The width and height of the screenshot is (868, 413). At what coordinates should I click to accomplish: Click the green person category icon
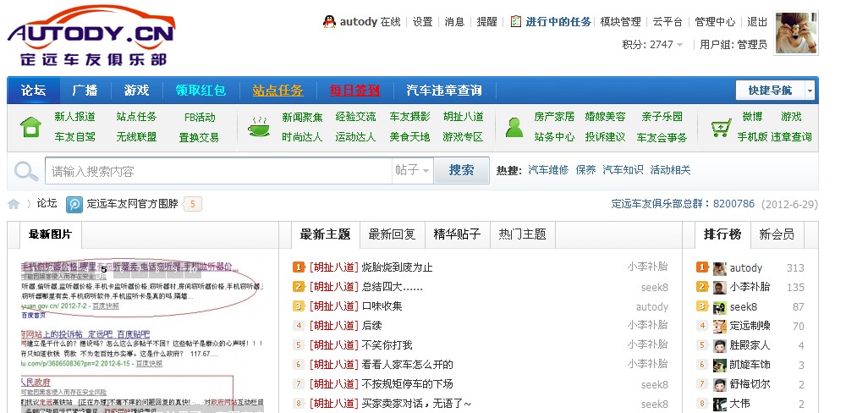(x=514, y=127)
